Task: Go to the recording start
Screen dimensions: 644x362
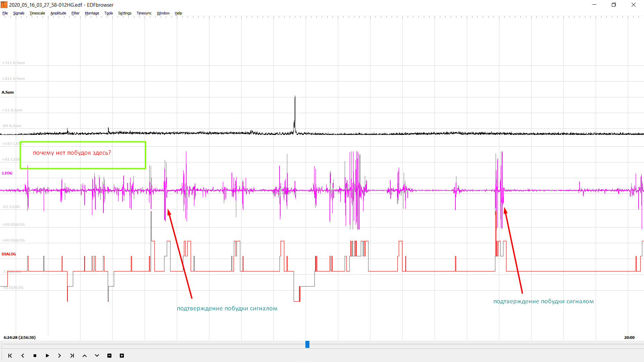Action: point(10,356)
